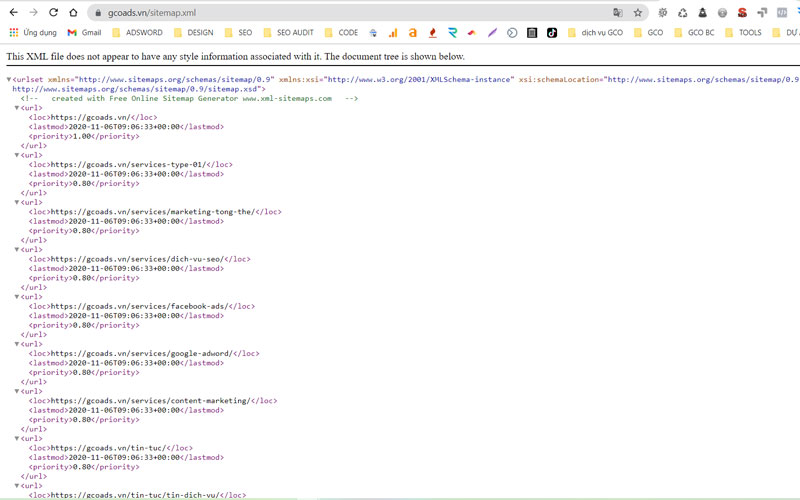
Task: Open the translate page icon
Action: 618,12
